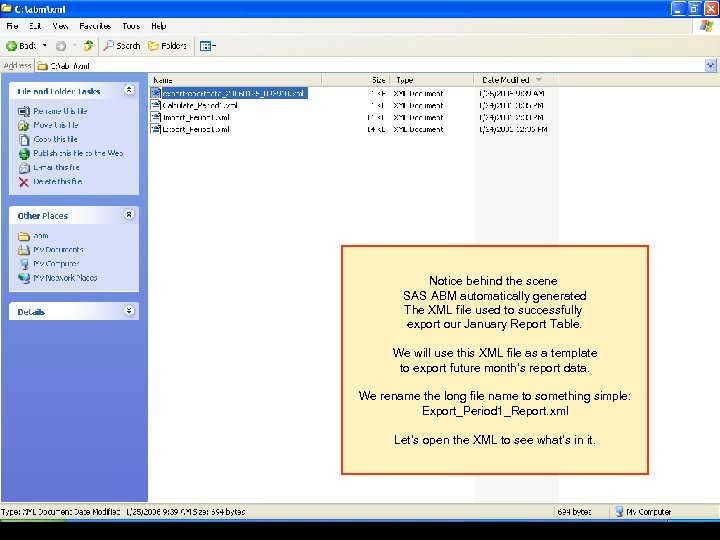Screen dimensions: 720x540
Task: Select the Import_Period1.xml file
Action: 196,117
